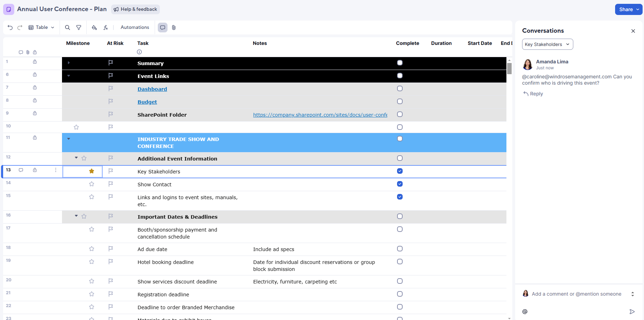Click the send comment arrow icon
The height and width of the screenshot is (320, 644).
point(632,312)
